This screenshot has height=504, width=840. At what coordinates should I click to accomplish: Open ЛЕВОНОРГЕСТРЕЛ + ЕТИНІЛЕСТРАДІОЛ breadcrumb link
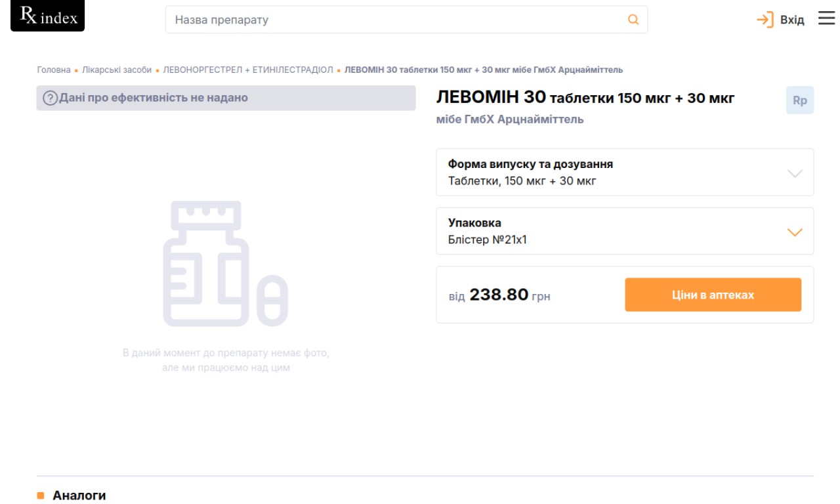click(248, 70)
